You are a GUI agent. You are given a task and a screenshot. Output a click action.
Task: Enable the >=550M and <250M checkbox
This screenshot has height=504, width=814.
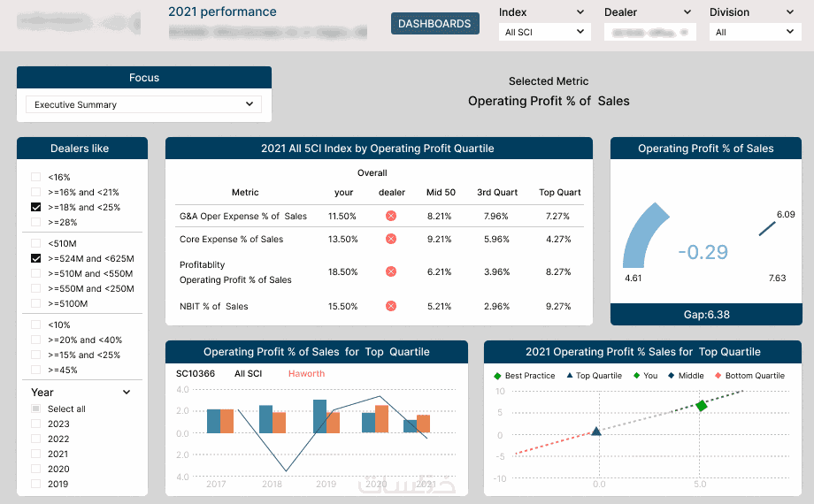point(35,288)
